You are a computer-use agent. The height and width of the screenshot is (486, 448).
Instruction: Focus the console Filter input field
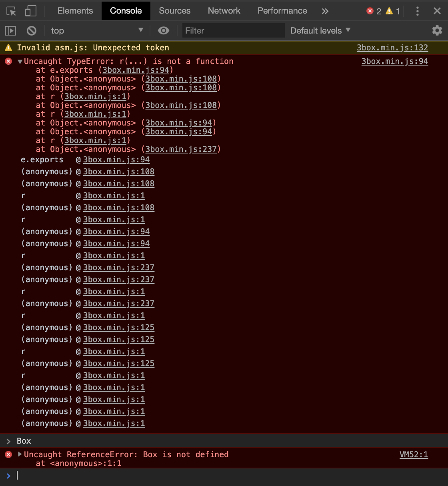click(234, 30)
